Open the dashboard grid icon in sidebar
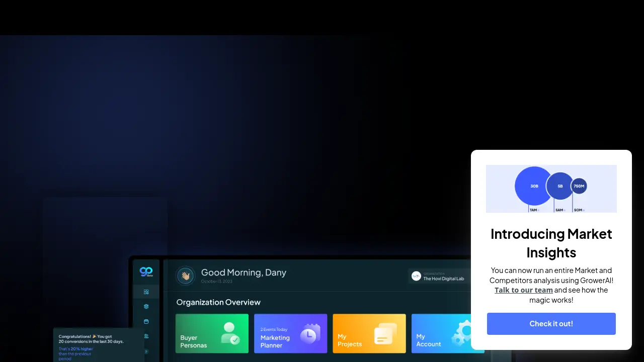 click(146, 292)
